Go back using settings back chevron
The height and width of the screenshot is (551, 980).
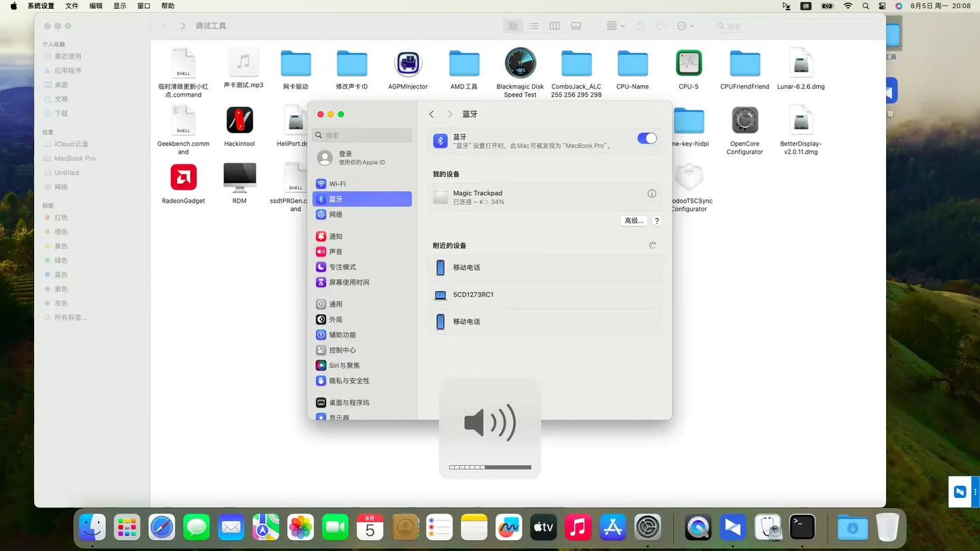click(x=431, y=114)
